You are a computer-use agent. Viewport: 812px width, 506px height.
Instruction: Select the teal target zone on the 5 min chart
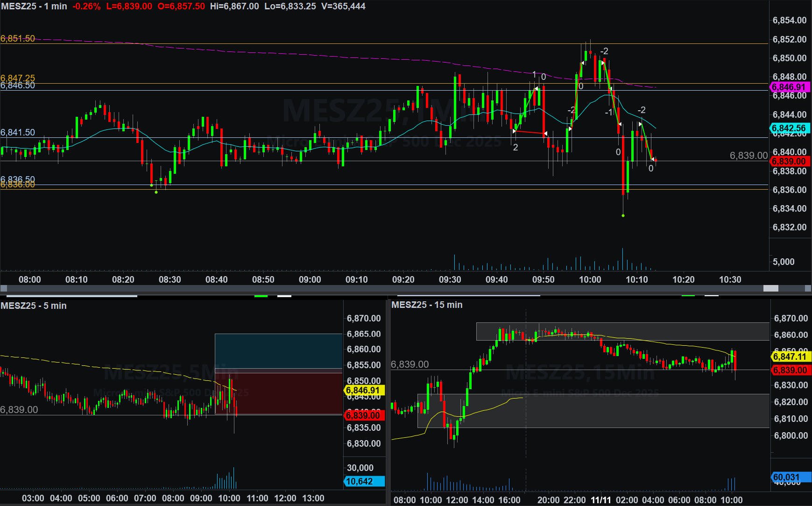point(278,351)
